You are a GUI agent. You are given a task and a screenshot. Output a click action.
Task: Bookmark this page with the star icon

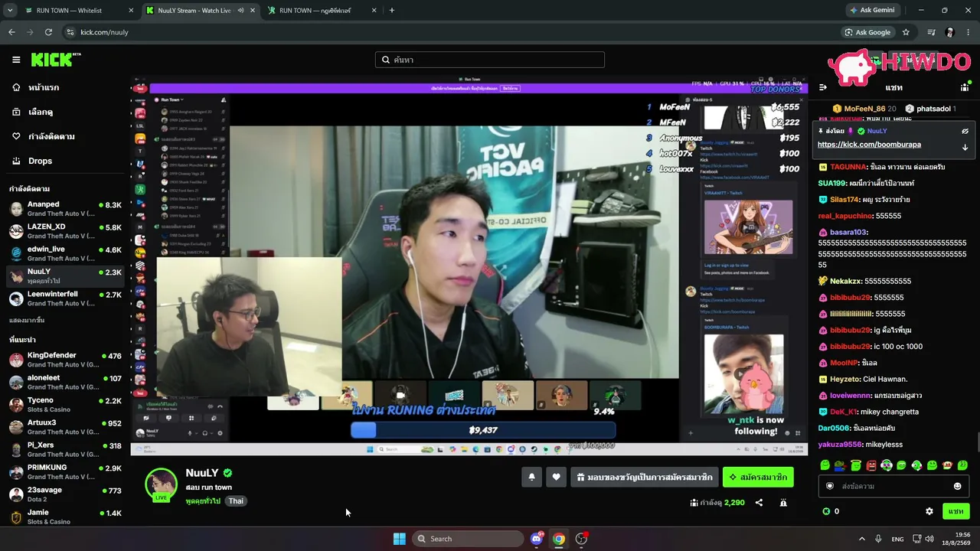pyautogui.click(x=906, y=32)
